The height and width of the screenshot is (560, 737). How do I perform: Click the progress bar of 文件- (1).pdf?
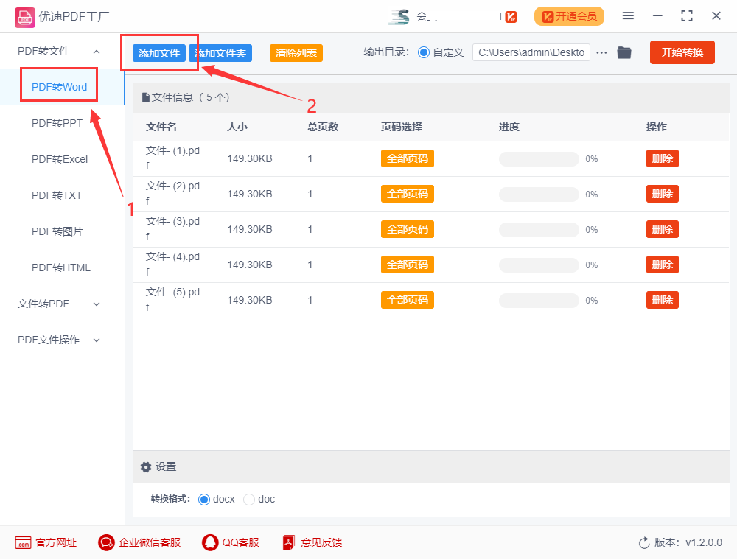coord(539,159)
